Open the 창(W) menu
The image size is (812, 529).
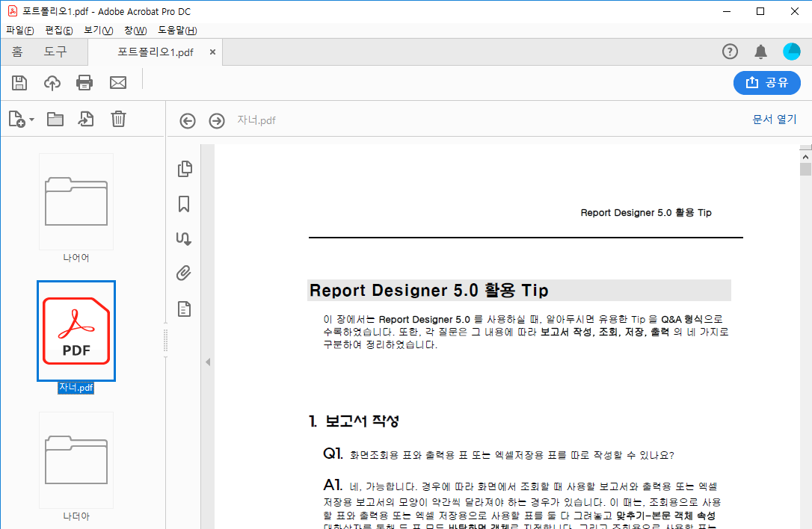click(x=135, y=31)
